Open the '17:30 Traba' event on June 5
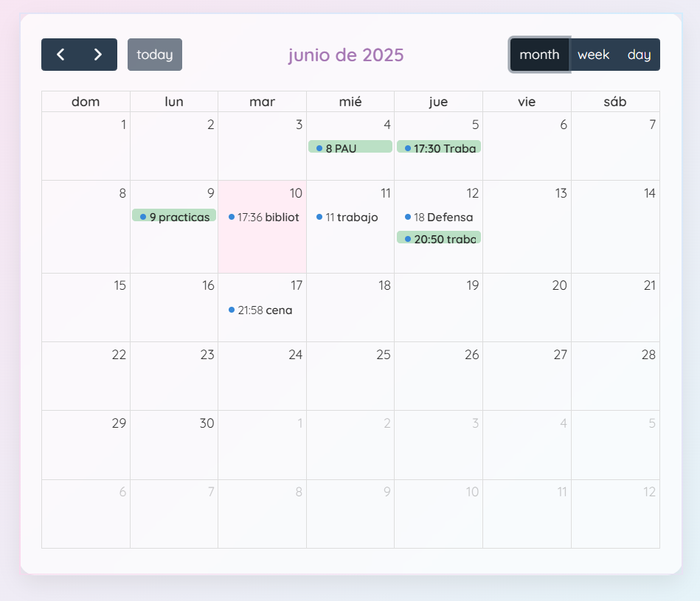 coord(439,147)
